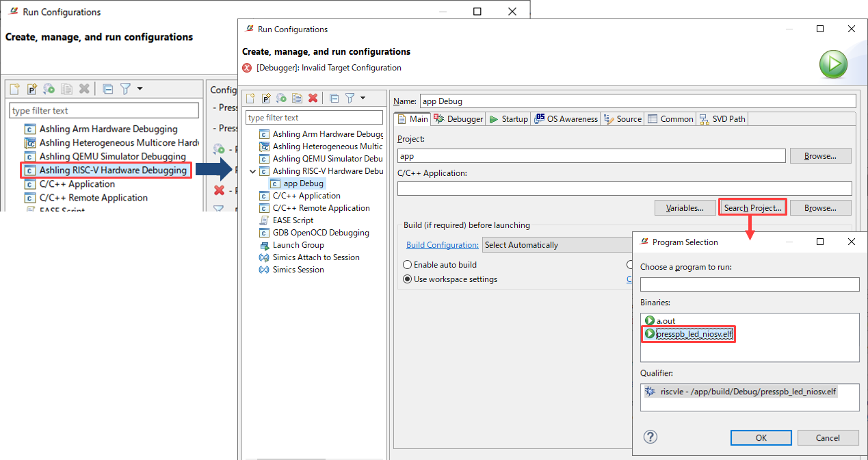Collapse Ashling RISC-V Hardware Debugging tree node in front window
Screen dimensions: 868x460
coord(253,171)
